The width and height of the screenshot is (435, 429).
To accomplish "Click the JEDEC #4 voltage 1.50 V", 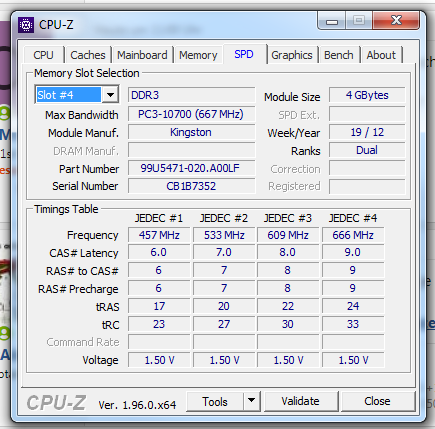I will pyautogui.click(x=353, y=360).
